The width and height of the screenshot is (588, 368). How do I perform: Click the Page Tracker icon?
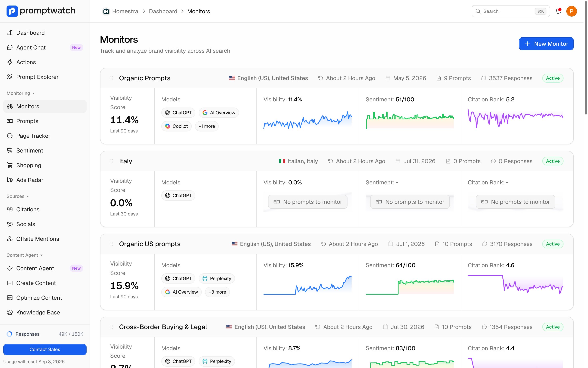coord(10,136)
